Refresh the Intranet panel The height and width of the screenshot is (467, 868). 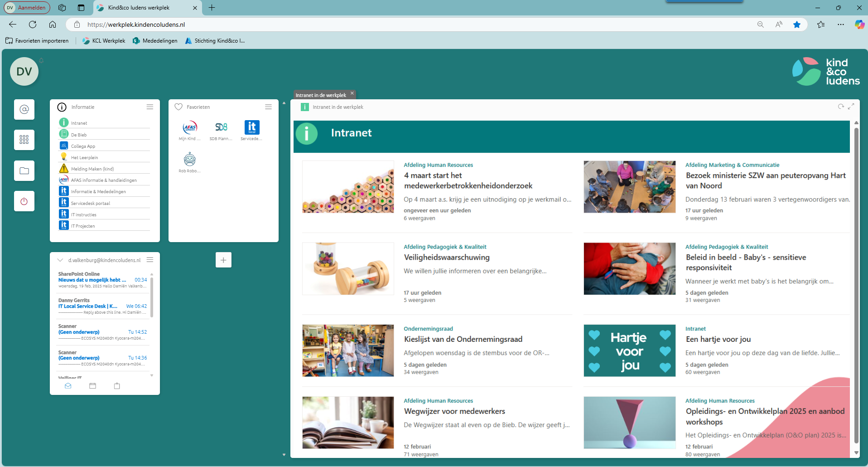(x=841, y=107)
